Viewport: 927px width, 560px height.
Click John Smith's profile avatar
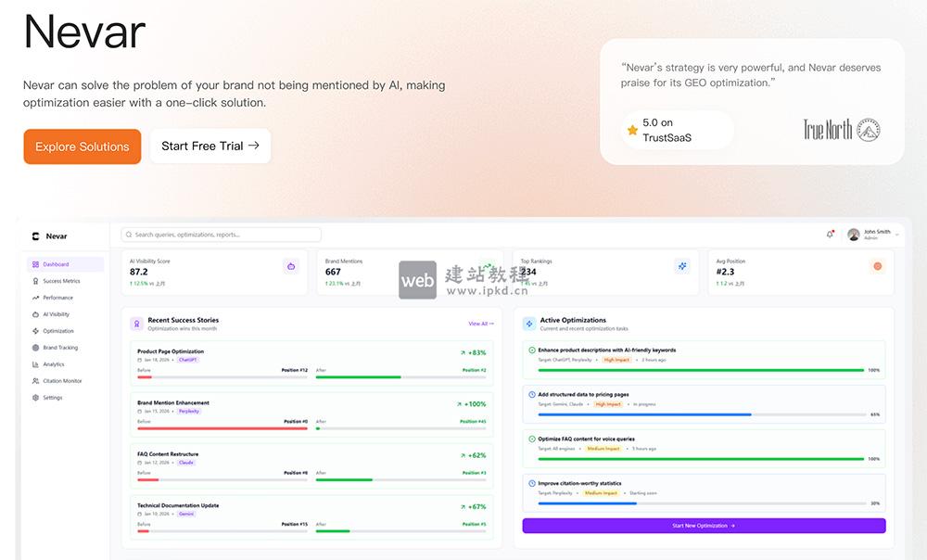point(853,235)
